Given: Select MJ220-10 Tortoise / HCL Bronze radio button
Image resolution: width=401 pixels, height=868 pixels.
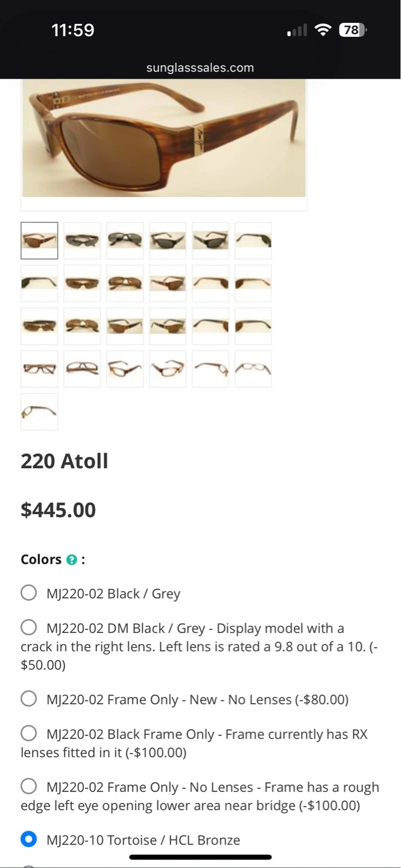Looking at the screenshot, I should [29, 840].
